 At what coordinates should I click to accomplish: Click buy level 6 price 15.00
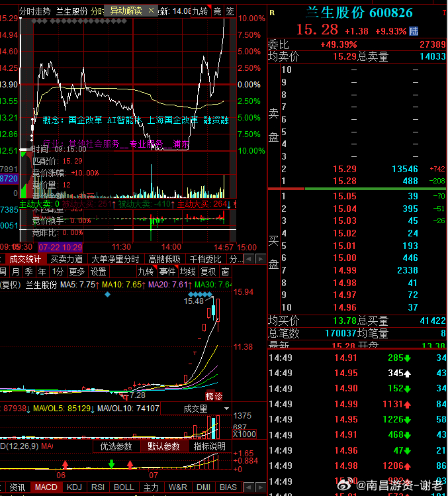[345, 258]
